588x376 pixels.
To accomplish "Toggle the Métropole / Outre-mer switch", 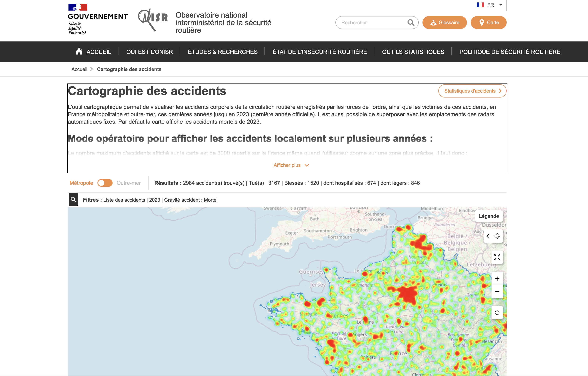I will click(105, 183).
